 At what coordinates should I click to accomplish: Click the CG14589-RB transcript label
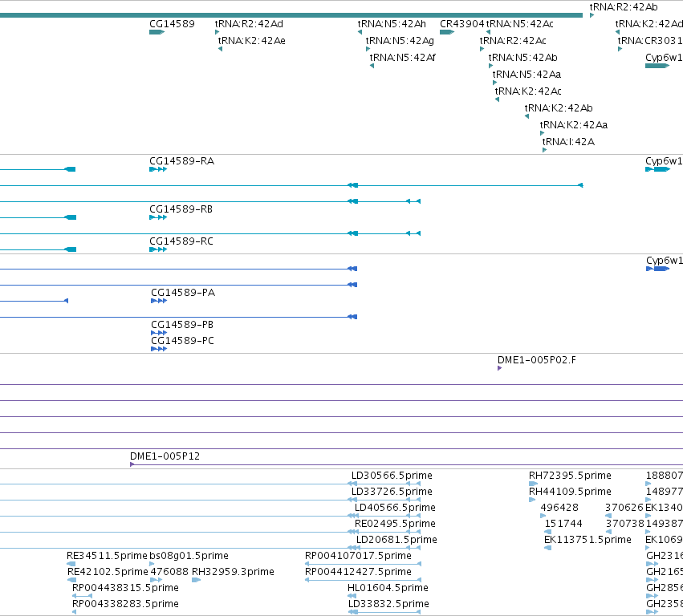click(181, 209)
